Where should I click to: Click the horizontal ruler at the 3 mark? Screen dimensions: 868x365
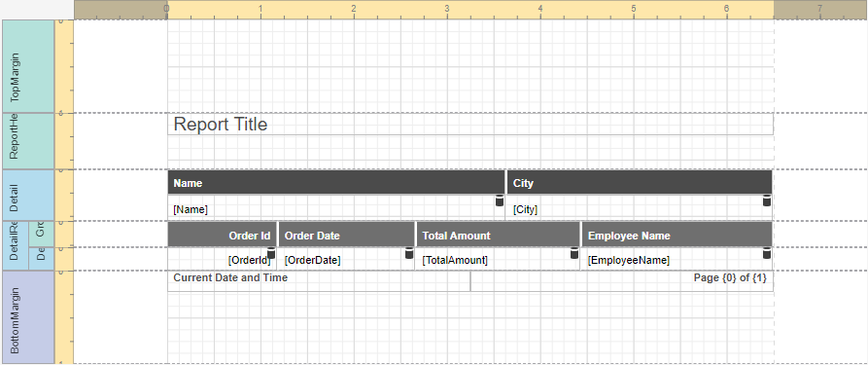click(447, 10)
